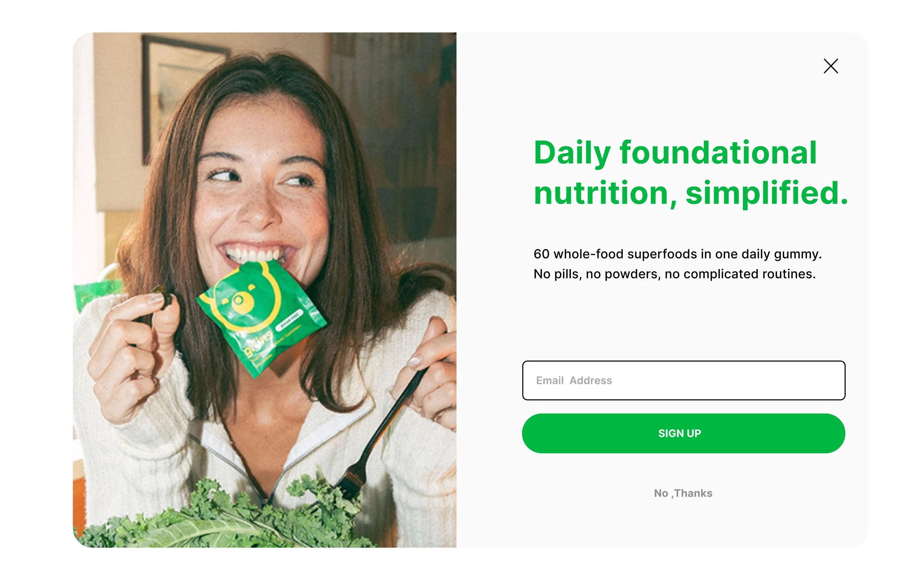Close the popup with the X icon
This screenshot has height=567, width=924.
[830, 66]
